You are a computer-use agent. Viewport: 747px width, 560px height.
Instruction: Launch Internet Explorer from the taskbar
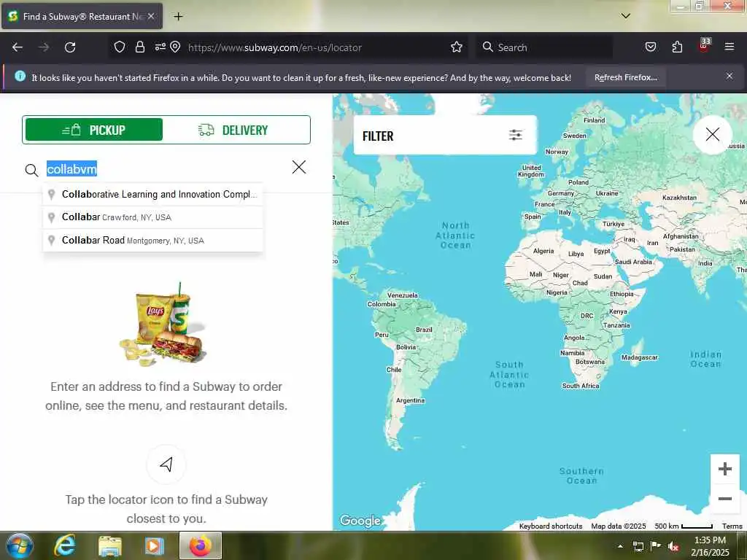pos(64,545)
